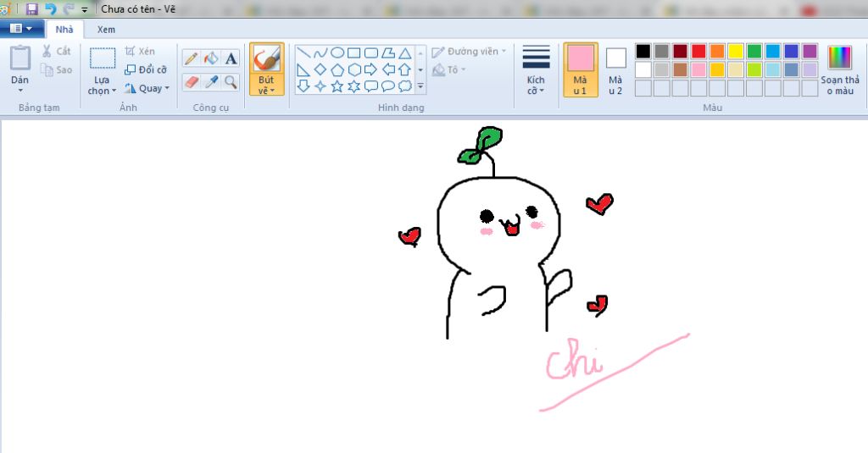Choose the oval callout shape
The image size is (868, 453).
click(388, 86)
